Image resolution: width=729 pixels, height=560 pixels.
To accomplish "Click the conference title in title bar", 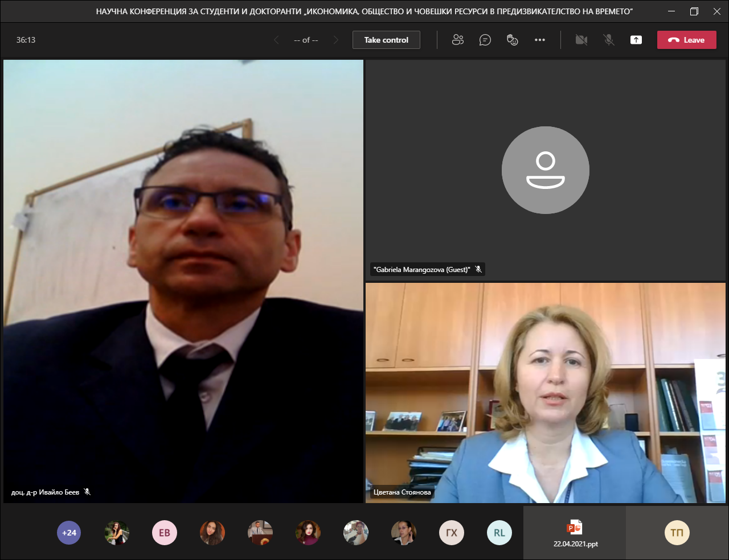I will 364,11.
